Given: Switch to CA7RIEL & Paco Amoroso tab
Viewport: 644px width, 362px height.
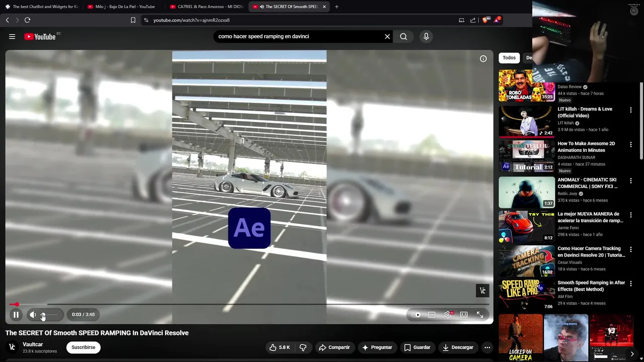Looking at the screenshot, I should 206,7.
